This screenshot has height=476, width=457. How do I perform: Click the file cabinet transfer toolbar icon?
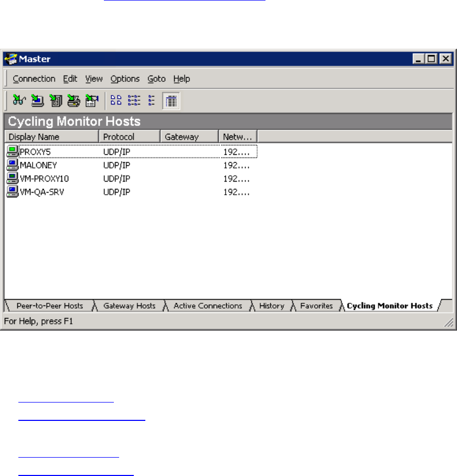point(56,100)
